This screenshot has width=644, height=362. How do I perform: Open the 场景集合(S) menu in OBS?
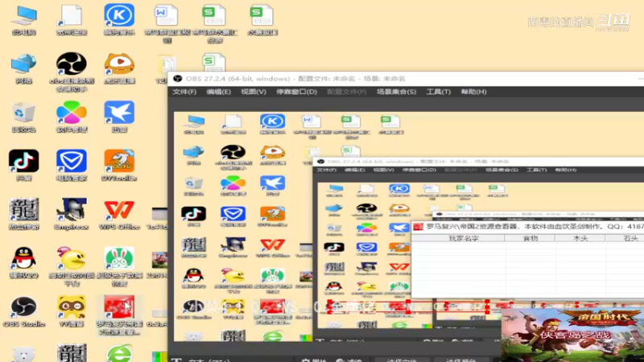coord(396,92)
